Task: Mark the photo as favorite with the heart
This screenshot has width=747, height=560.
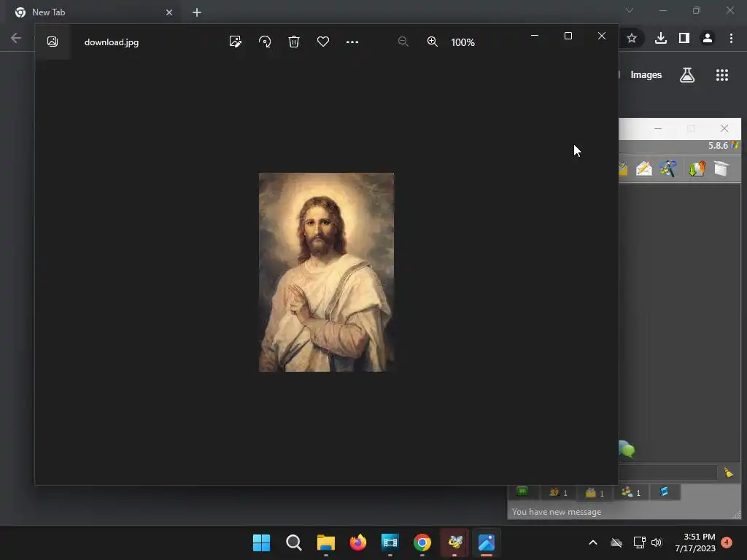Action: (x=323, y=42)
